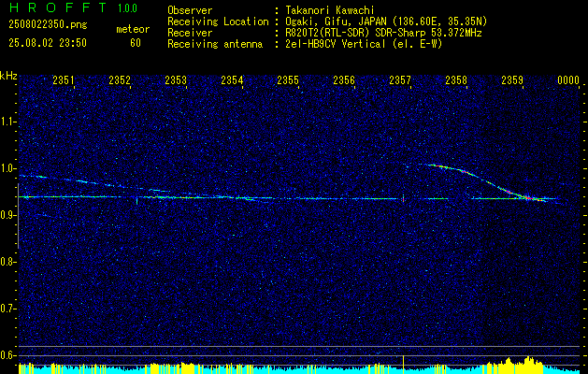Click the bright curved meteor echo trace
588x374 pixels.
(x=487, y=182)
